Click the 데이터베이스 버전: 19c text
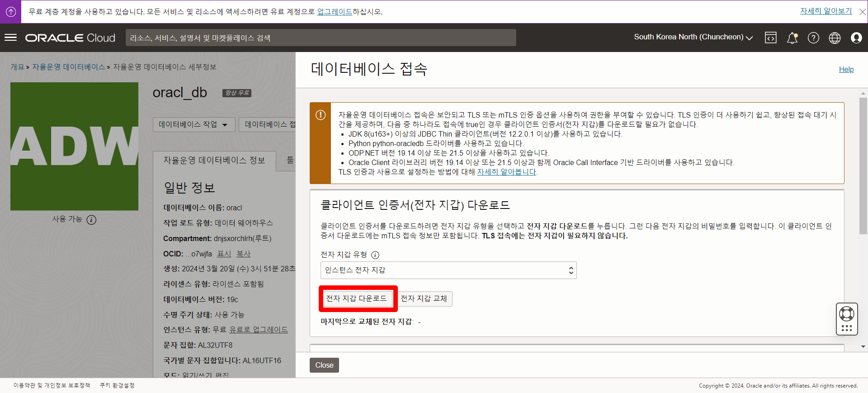 tap(201, 299)
